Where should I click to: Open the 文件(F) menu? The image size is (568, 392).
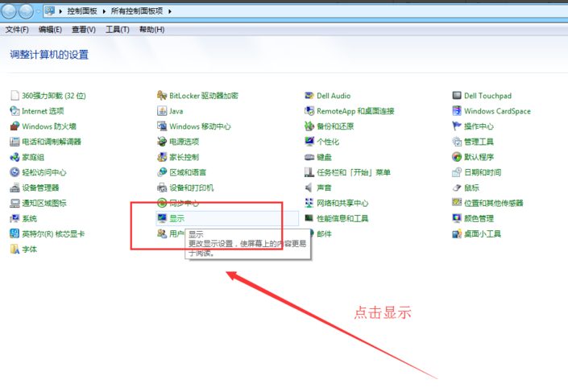click(17, 30)
